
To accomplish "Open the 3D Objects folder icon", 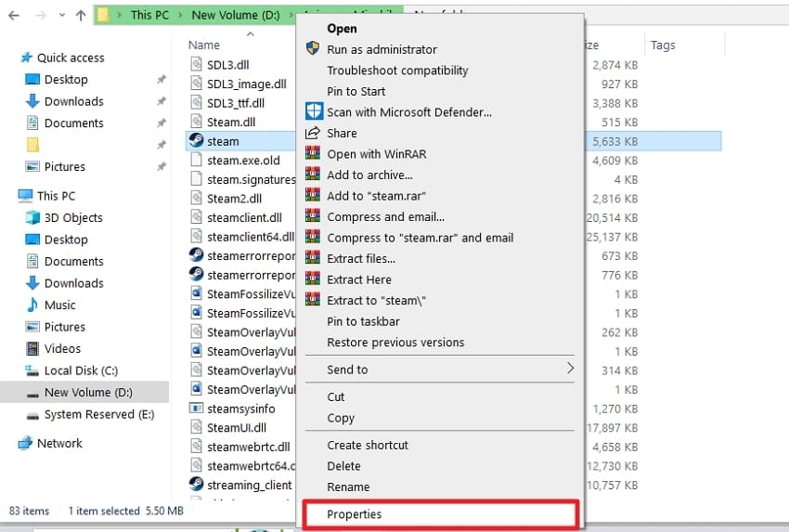I will pyautogui.click(x=32, y=217).
